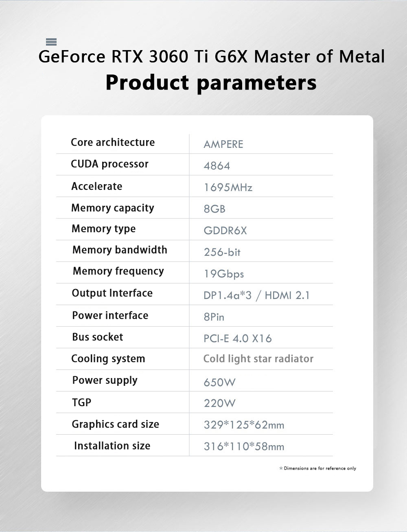Screen dimensions: 407x532
Task: Click the hamburger menu icon
Action: click(51, 42)
